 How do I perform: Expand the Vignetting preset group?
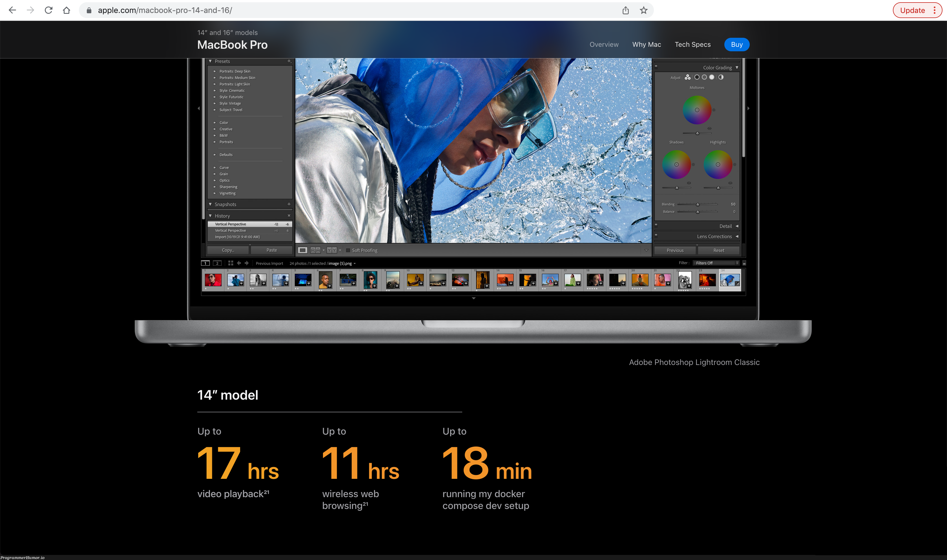pyautogui.click(x=215, y=193)
